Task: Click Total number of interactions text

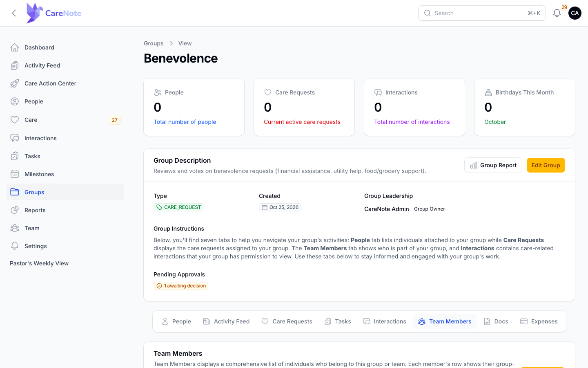Action: click(x=412, y=122)
